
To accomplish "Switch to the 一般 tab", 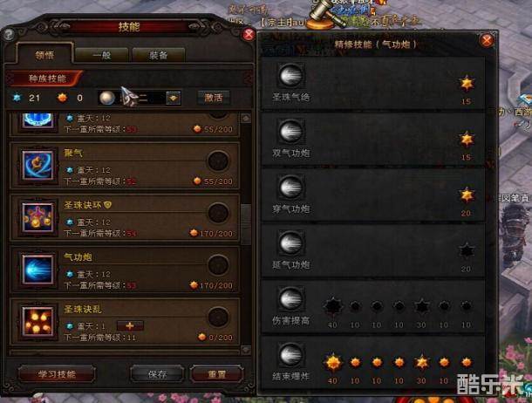I will (102, 55).
